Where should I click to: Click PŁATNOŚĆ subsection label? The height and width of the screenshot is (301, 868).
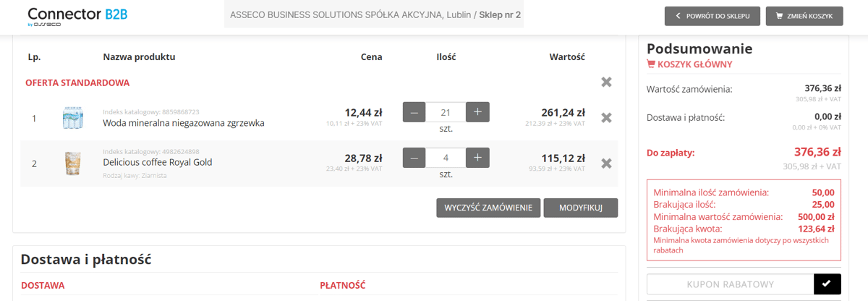pyautogui.click(x=342, y=286)
